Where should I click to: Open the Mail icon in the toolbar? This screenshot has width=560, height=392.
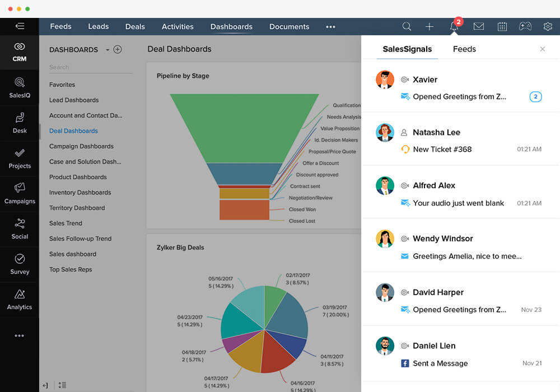pos(479,26)
